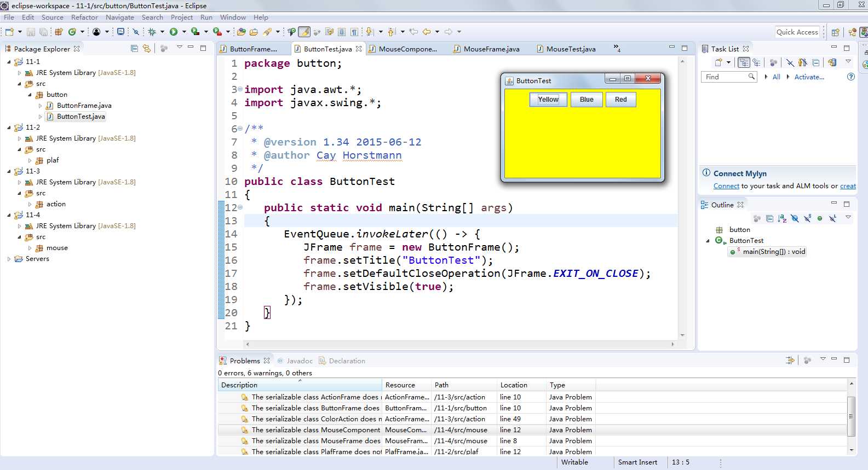
Task: Expand JRE System Library under 11-1
Action: click(20, 73)
